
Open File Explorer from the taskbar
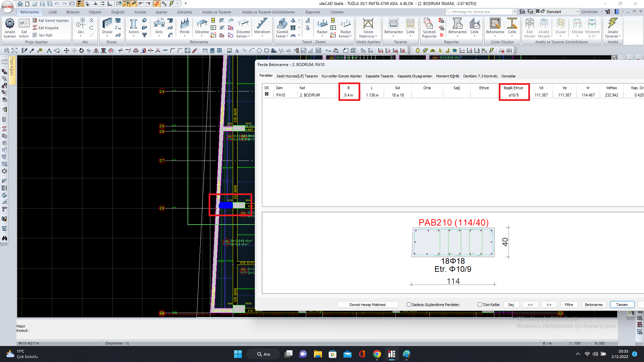tap(318, 354)
